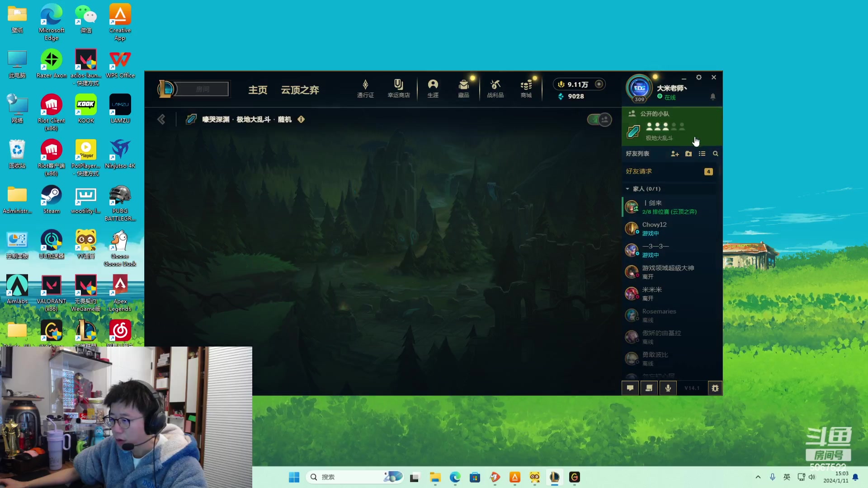
Task: Open the 好友请求 friend requests row
Action: [670, 171]
